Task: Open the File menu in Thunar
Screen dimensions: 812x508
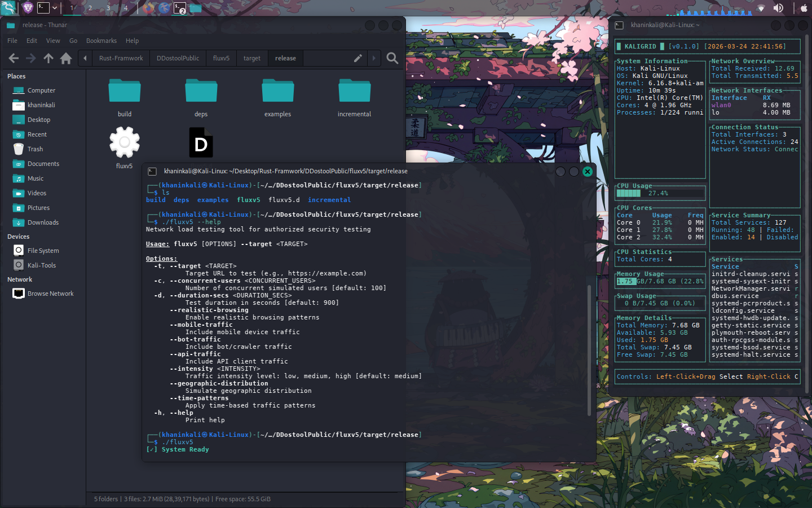Action: (x=12, y=41)
